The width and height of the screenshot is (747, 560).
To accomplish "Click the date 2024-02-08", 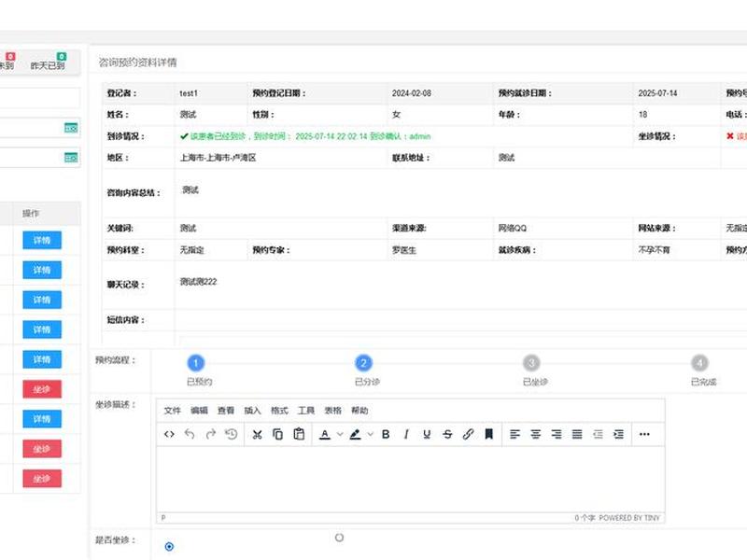I will [412, 93].
